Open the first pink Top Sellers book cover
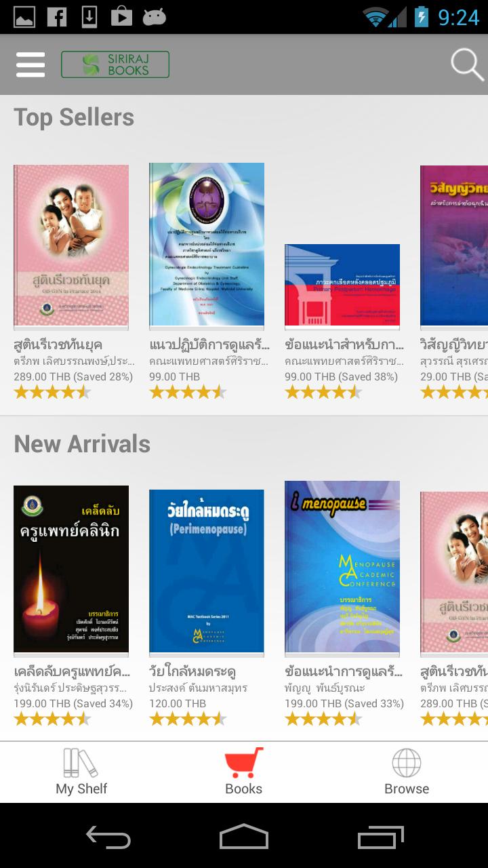Screen dimensions: 488x868 click(71, 245)
